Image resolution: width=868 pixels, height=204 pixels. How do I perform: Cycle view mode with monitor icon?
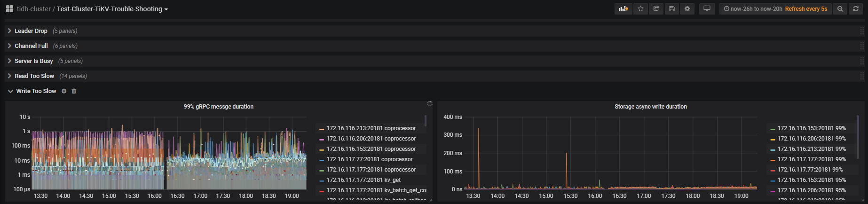pos(707,9)
